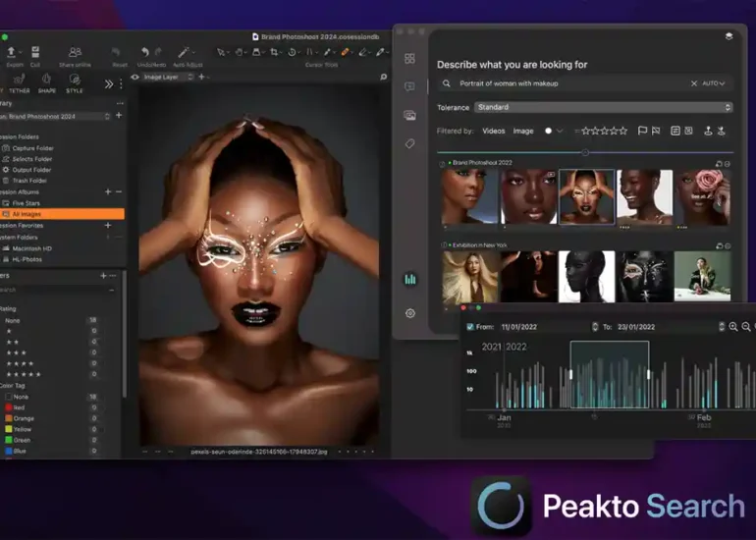Open the tag icon in Peakto sidebar
Screen dimensions: 756x540
tap(409, 143)
